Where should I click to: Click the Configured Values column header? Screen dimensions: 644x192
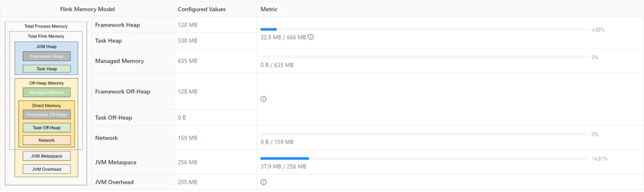pyautogui.click(x=201, y=9)
